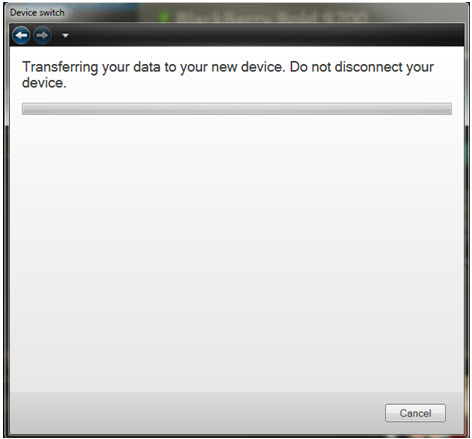
Task: Click the transfer progress bar
Action: click(x=237, y=109)
